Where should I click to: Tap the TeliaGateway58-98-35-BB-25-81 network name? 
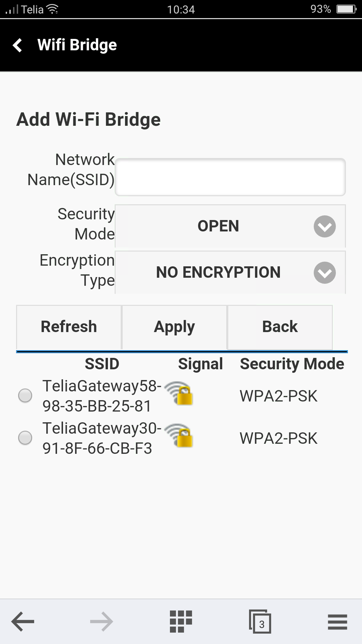(x=102, y=396)
